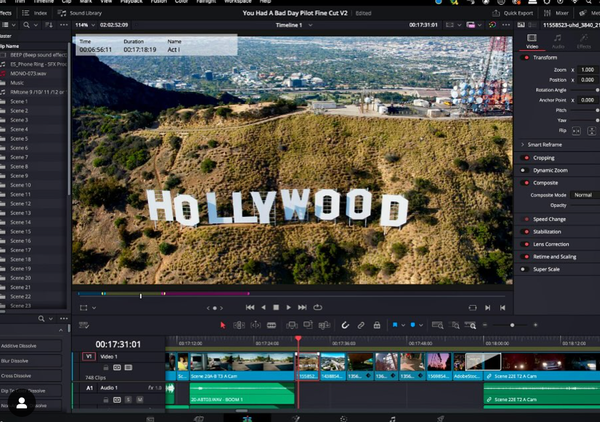
Task: Solo Audio 1 track with S button
Action: click(x=128, y=399)
